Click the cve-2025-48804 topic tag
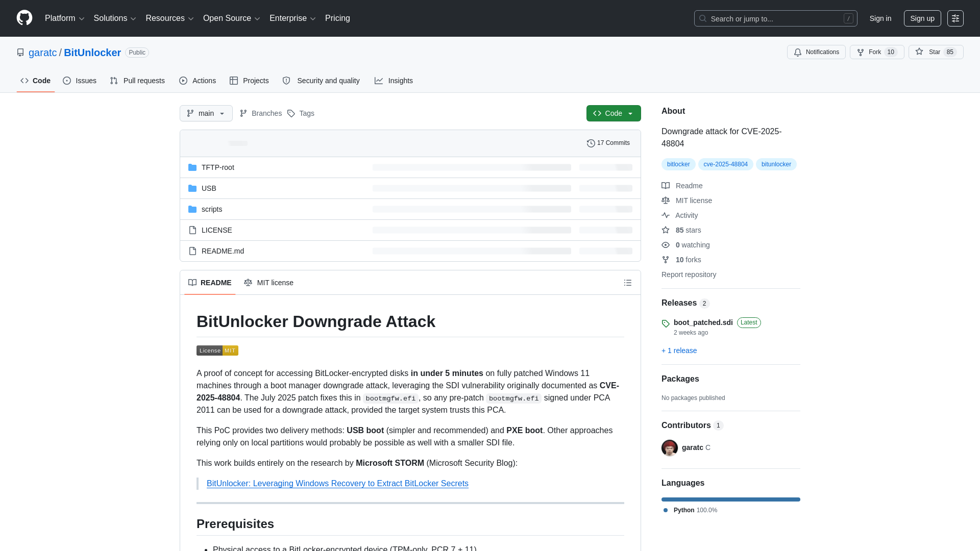Viewport: 980px width, 551px height. [725, 164]
